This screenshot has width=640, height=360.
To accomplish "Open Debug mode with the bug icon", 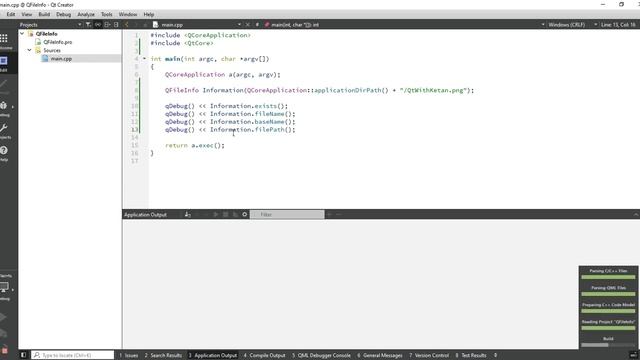I will tap(4, 108).
